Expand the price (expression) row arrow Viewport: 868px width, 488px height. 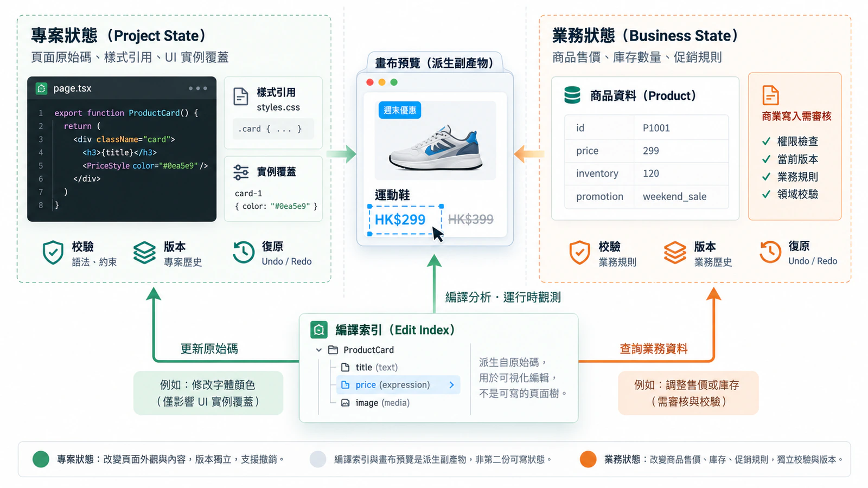coord(451,385)
